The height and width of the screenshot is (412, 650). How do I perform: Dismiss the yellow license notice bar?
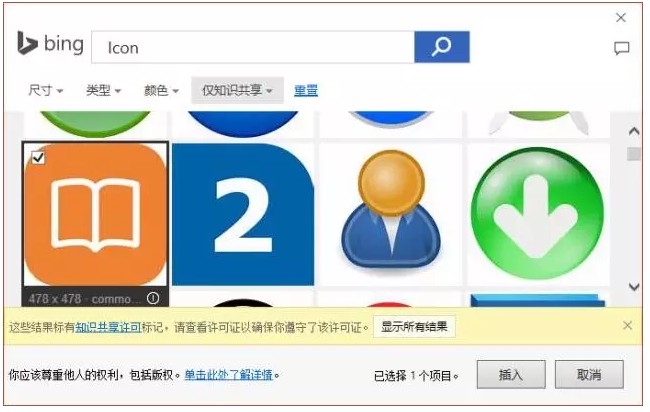628,326
